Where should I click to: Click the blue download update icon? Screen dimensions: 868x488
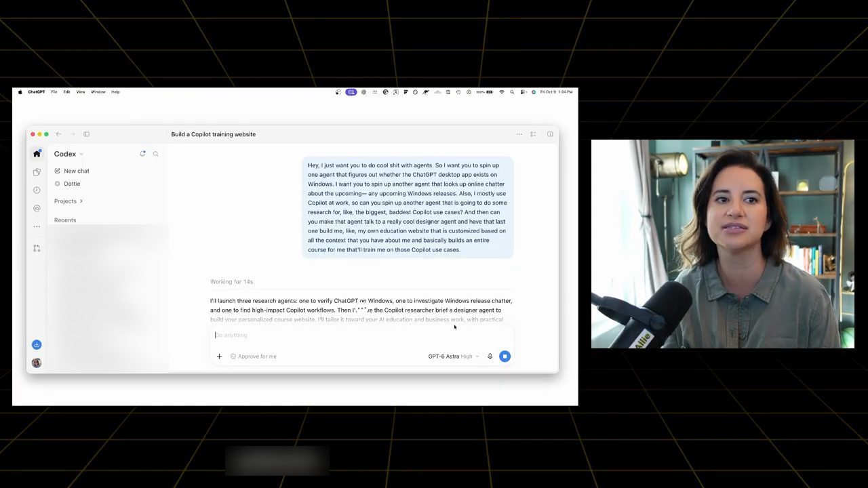pyautogui.click(x=37, y=345)
